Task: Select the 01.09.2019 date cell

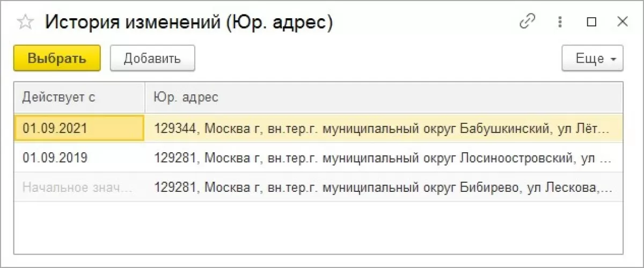Action: tap(79, 158)
